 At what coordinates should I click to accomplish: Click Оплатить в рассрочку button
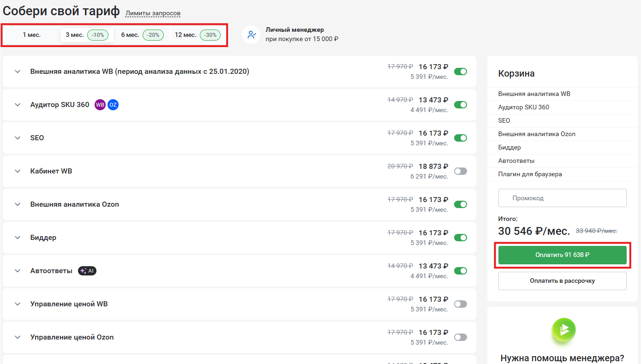562,281
